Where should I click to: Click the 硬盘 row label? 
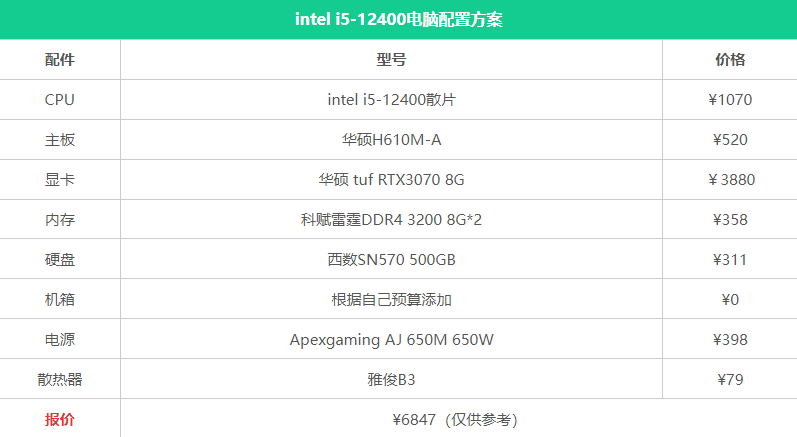click(59, 260)
